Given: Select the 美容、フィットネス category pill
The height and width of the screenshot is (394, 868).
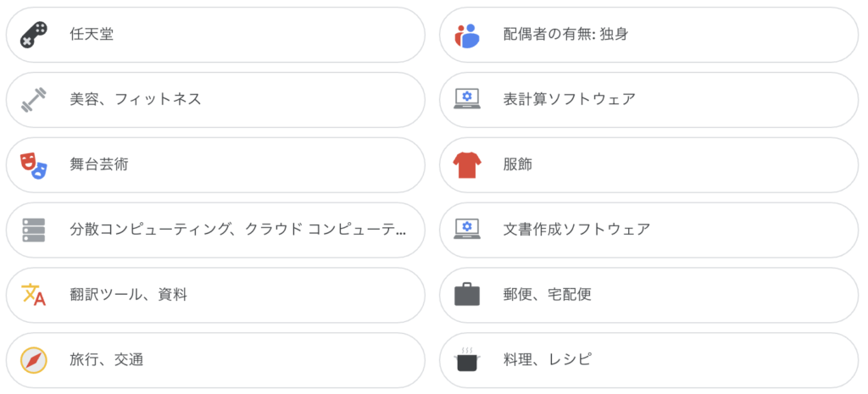Looking at the screenshot, I should [215, 100].
